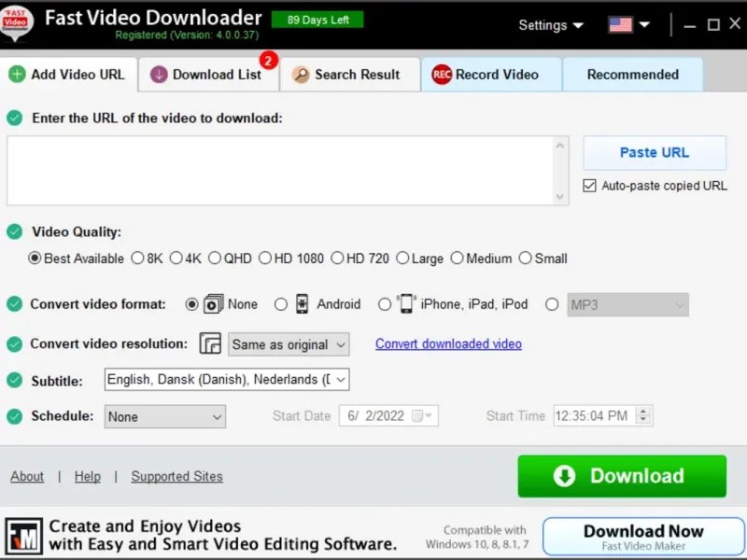Click the resolution frame icon
The height and width of the screenshot is (560, 747).
click(210, 343)
